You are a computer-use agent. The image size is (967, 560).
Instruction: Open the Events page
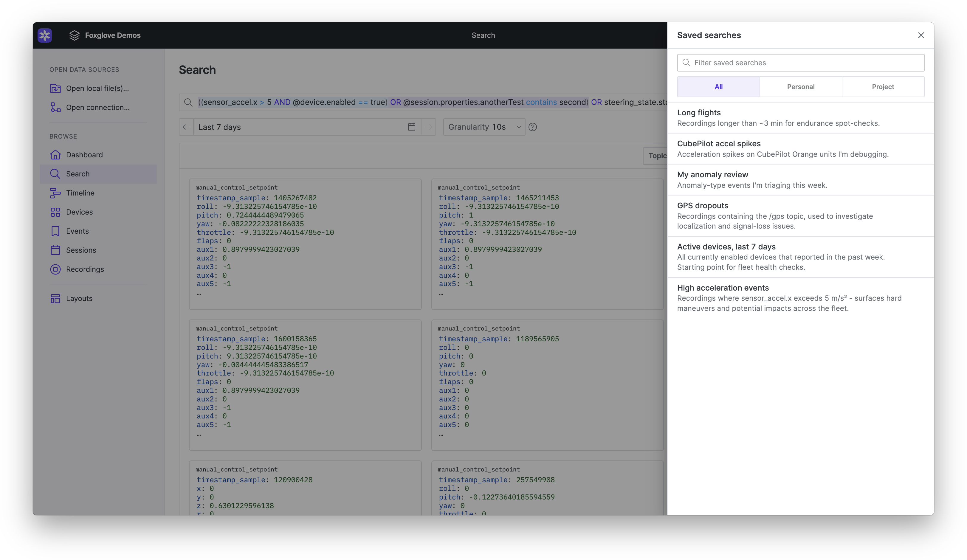point(98,231)
